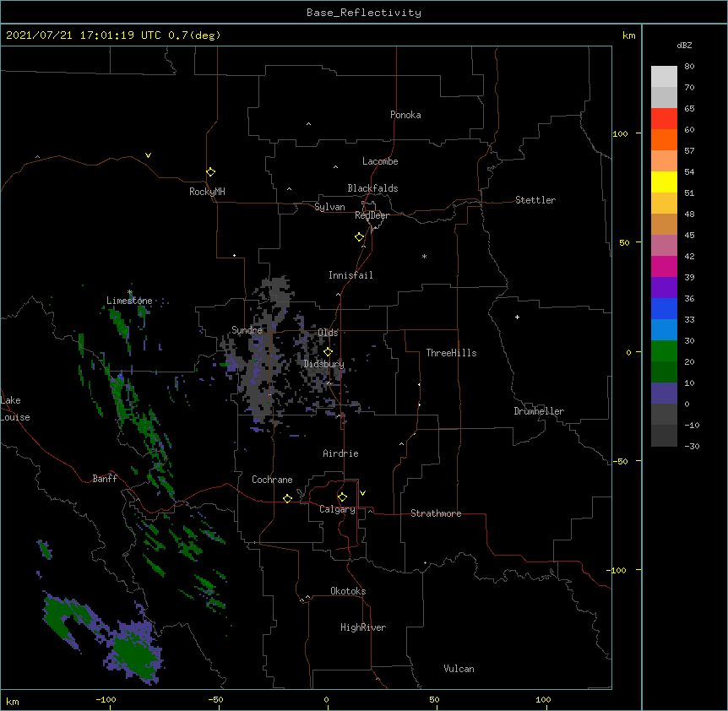Select the bright yellow 51-54 dBZ swatch
The image size is (728, 711).
pyautogui.click(x=664, y=182)
